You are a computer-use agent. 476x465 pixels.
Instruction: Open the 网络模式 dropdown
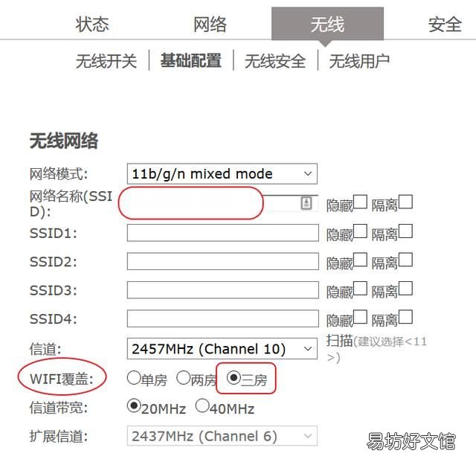[x=222, y=174]
